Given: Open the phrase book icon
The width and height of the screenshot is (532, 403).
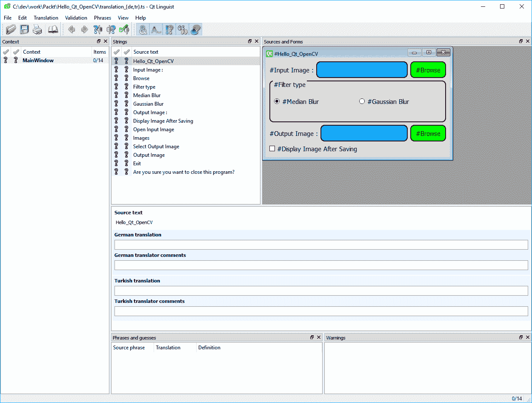Looking at the screenshot, I should [53, 29].
